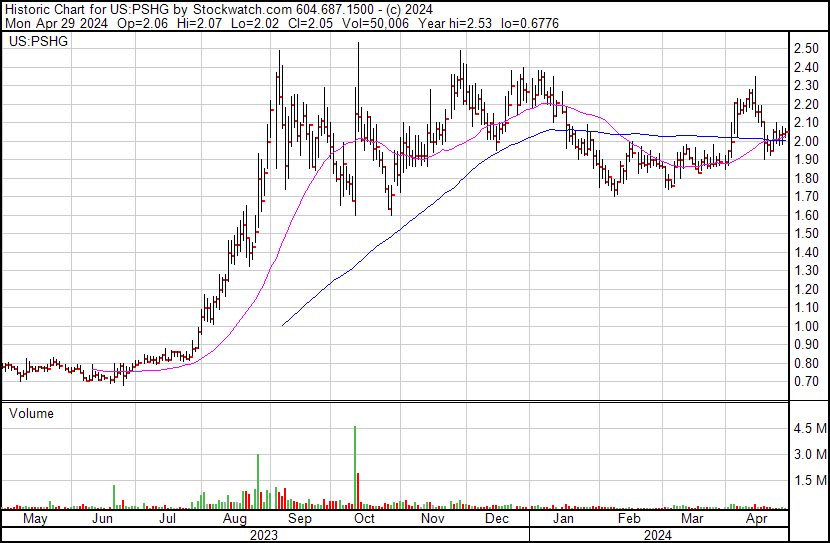This screenshot has width=830, height=543.
Task: Click the 0.70 price axis label
Action: (806, 382)
